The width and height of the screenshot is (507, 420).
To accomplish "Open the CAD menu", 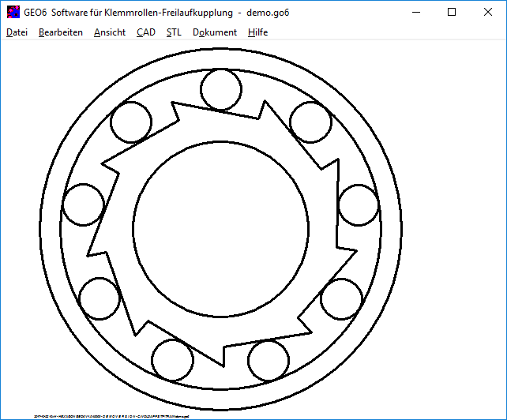I will click(145, 32).
